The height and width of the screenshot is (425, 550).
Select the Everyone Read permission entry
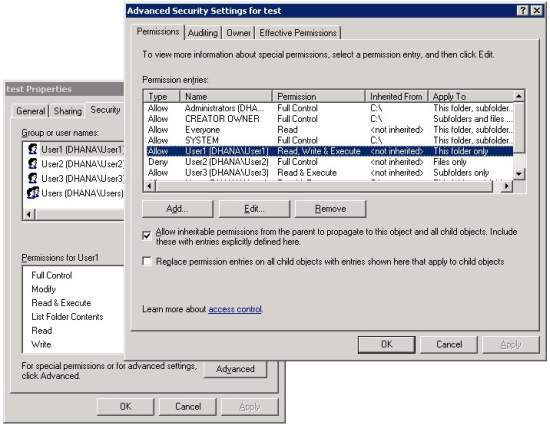pyautogui.click(x=329, y=130)
